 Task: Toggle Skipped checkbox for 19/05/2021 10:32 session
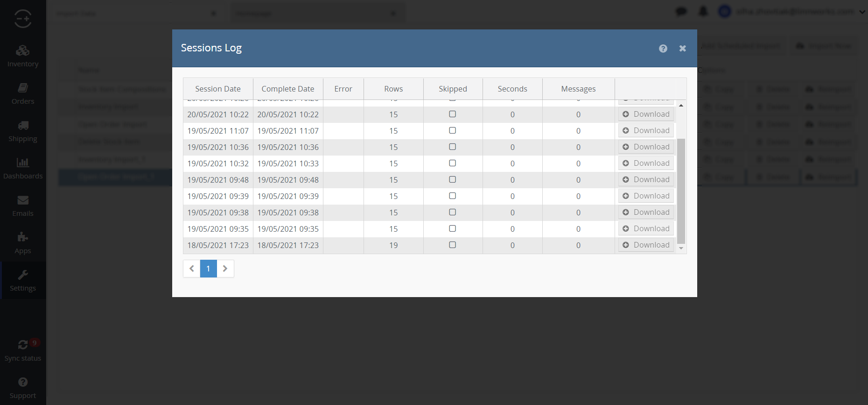tap(452, 163)
